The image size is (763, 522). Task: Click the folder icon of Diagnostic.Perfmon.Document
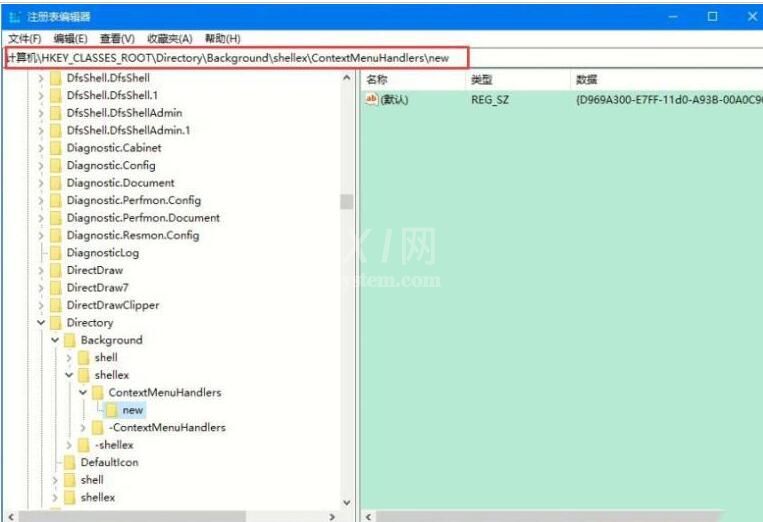(x=56, y=218)
